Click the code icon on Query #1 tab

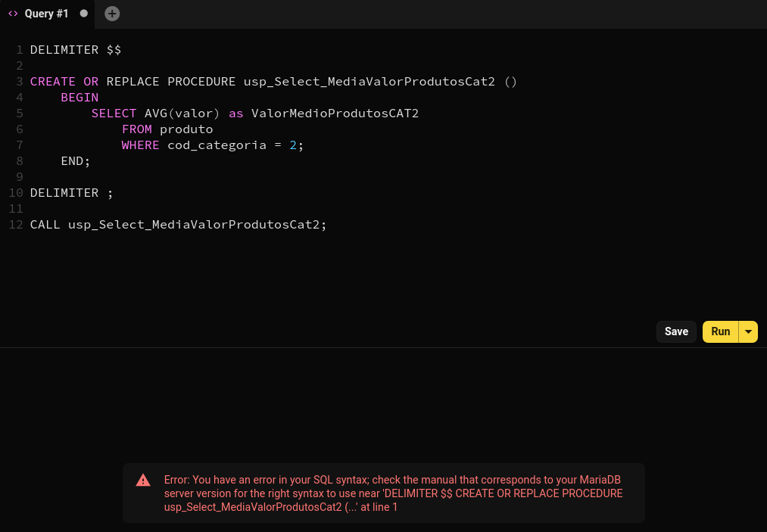pos(14,13)
